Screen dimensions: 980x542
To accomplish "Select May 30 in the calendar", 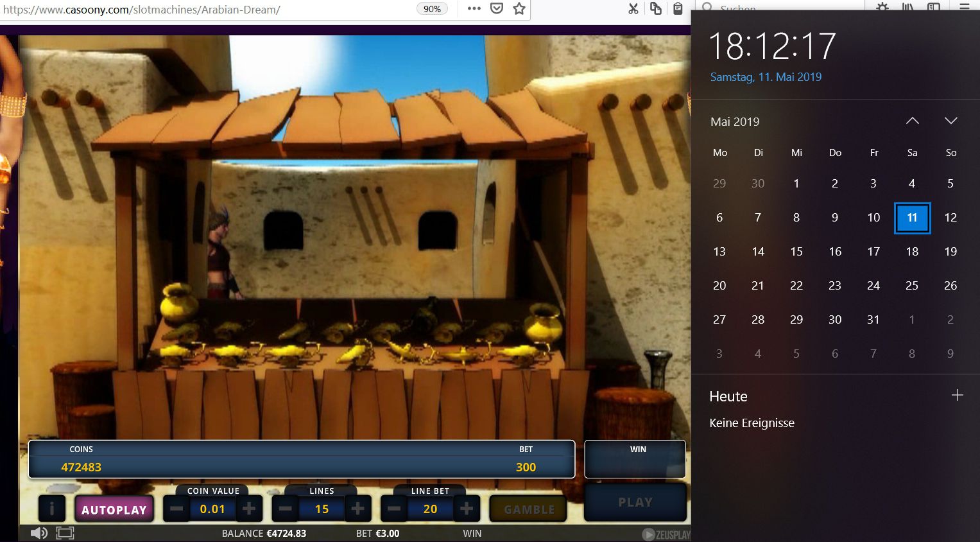I will tap(835, 320).
